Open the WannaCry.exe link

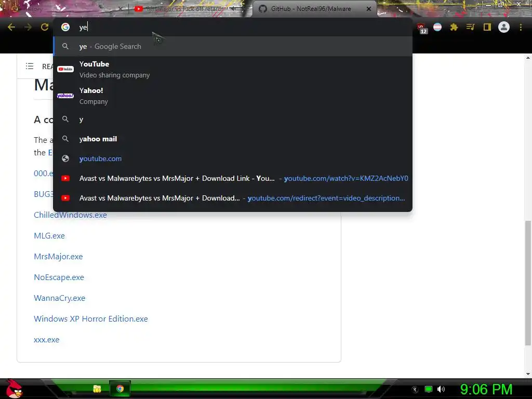tap(59, 298)
